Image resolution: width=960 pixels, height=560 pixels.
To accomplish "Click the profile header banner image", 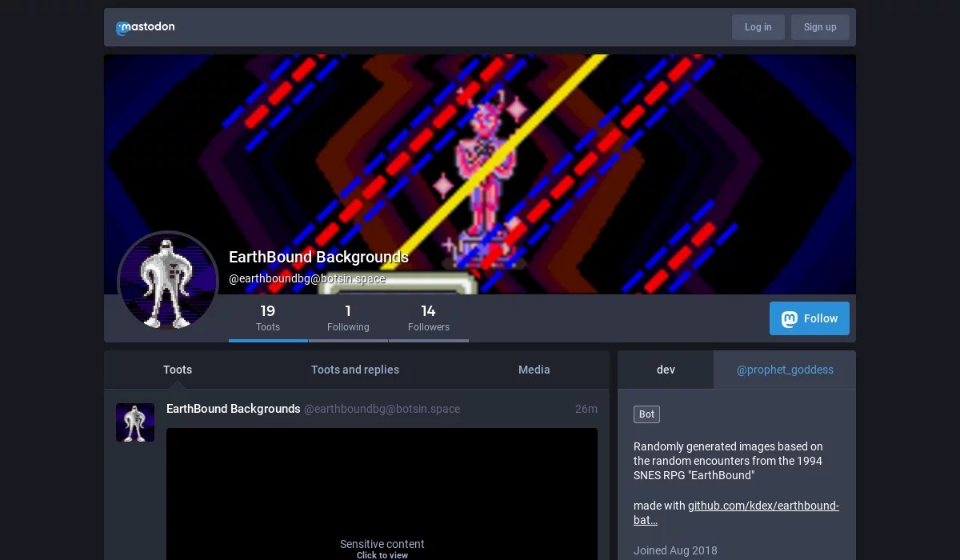I will click(480, 174).
